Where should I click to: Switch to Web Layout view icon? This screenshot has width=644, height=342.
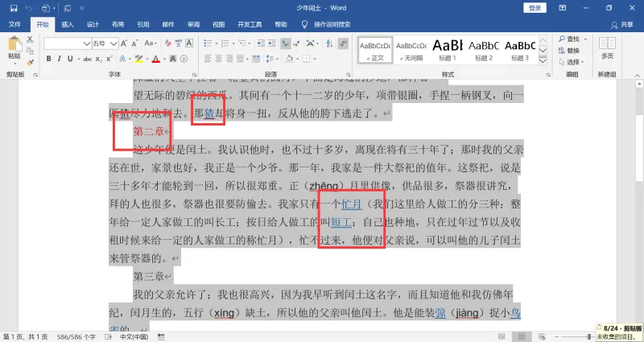[542, 336]
